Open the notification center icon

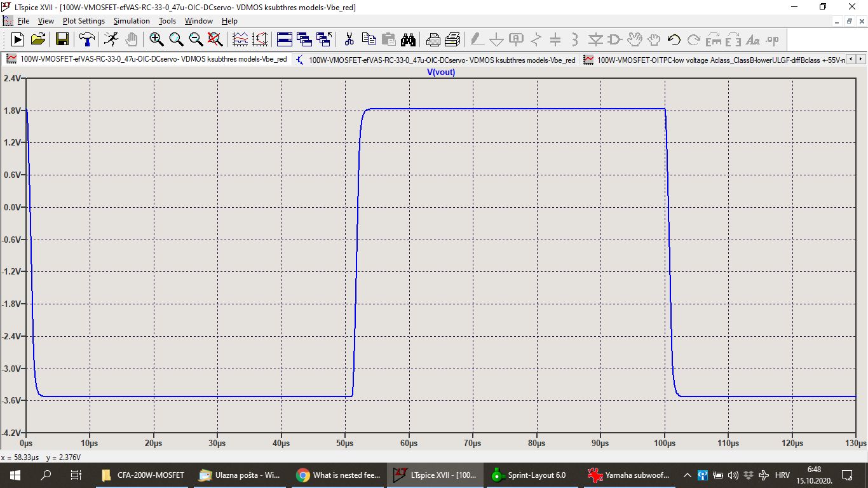[x=847, y=475]
